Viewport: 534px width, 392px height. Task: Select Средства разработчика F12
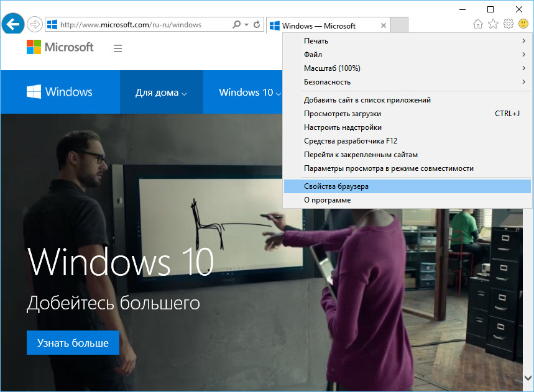click(x=407, y=141)
